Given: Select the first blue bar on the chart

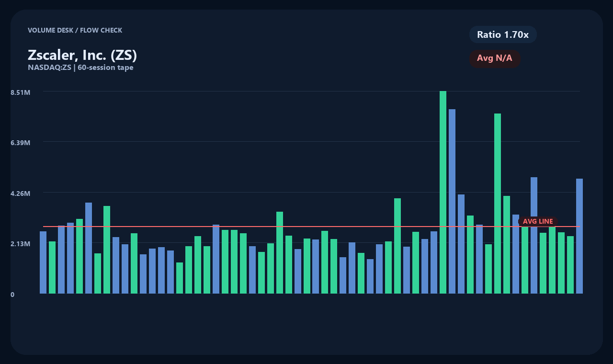Looking at the screenshot, I should (43, 262).
